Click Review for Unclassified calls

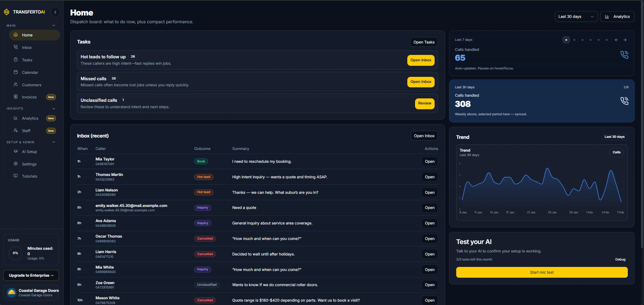pos(425,103)
